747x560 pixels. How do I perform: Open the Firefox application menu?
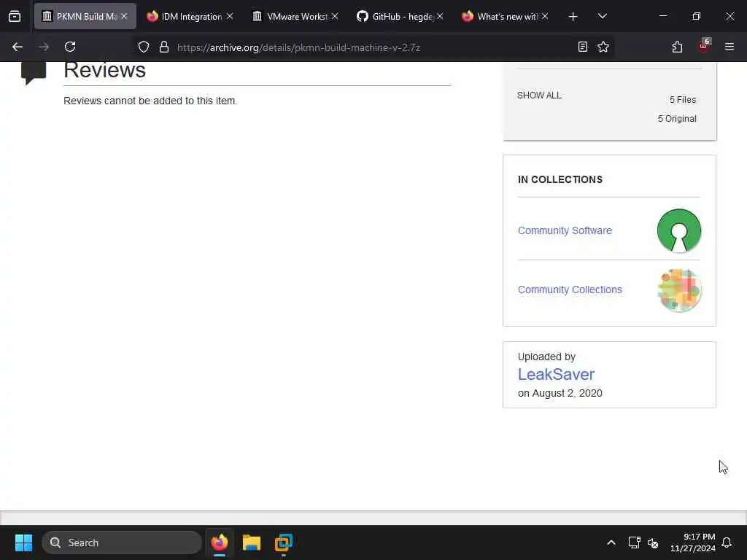coord(729,47)
